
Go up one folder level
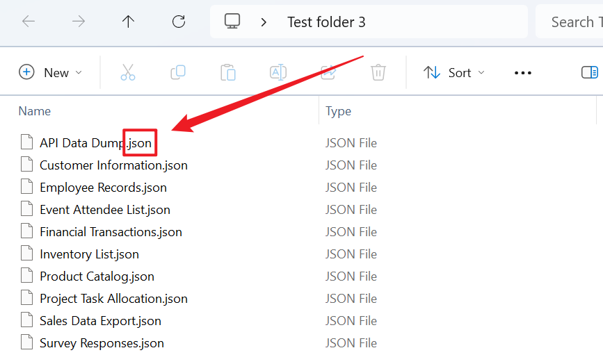(128, 22)
